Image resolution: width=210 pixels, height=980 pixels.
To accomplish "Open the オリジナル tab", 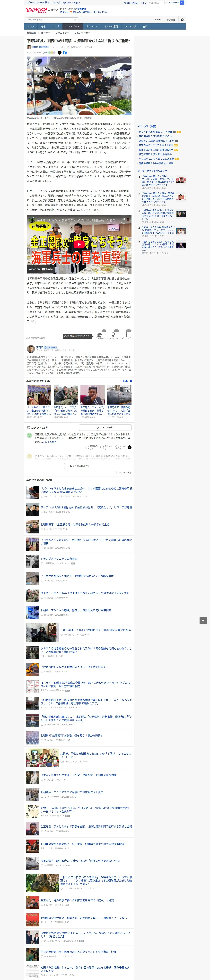I will pyautogui.click(x=92, y=26).
